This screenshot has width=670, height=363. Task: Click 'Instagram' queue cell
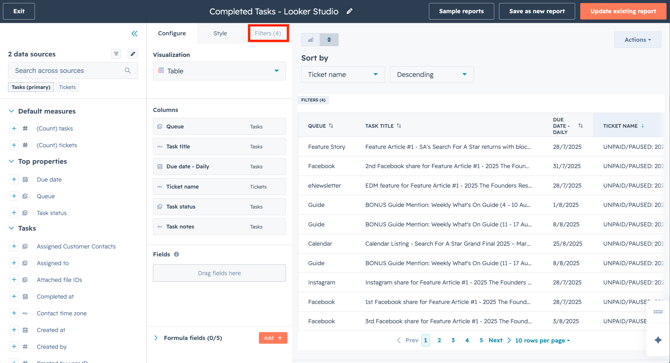click(321, 282)
